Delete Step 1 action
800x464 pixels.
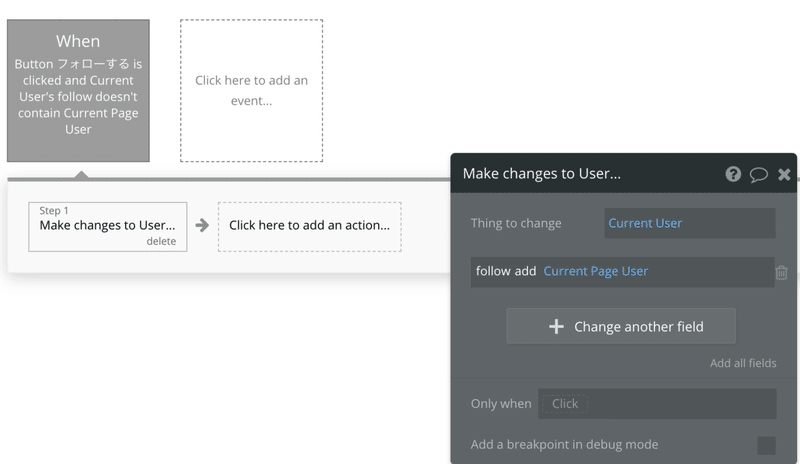161,241
